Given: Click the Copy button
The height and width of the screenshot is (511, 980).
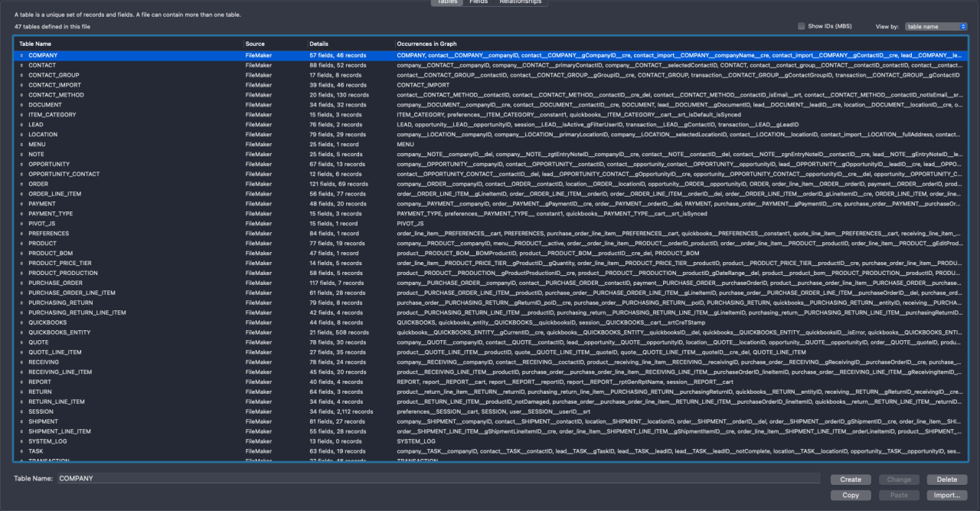Looking at the screenshot, I should [851, 495].
